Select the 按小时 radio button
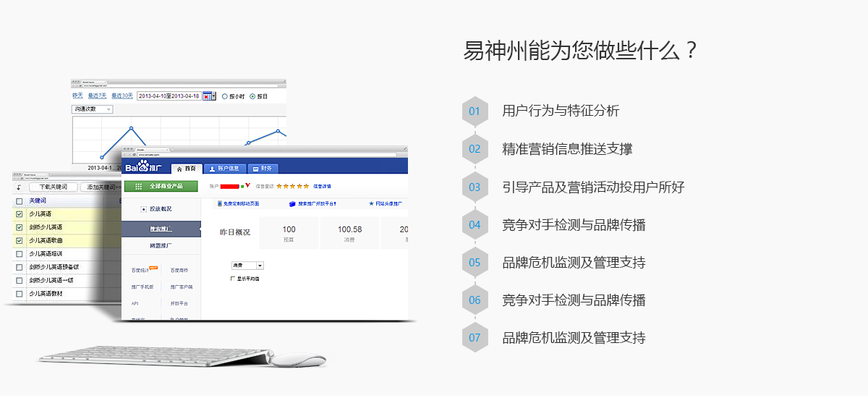 224,96
